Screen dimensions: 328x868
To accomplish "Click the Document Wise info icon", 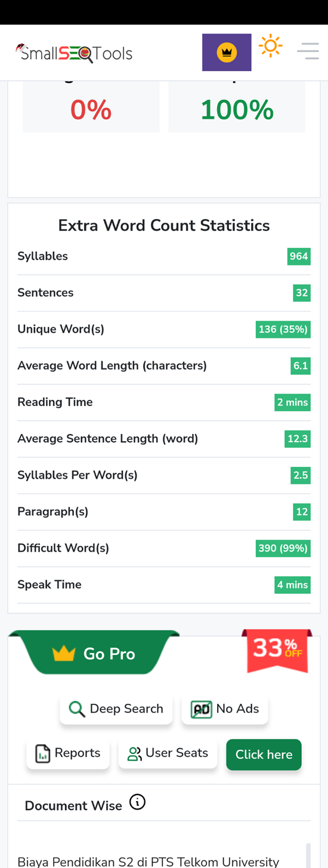I will point(137,803).
